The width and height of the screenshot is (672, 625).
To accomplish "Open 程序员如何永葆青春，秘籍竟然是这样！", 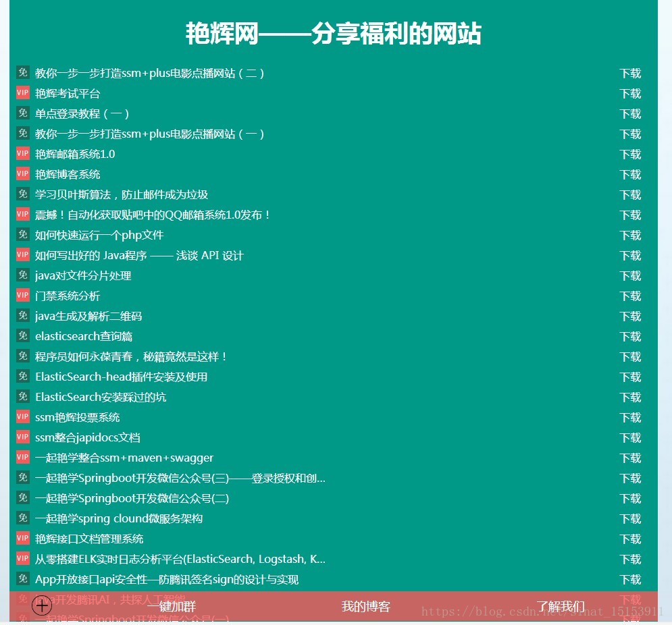I will click(131, 356).
